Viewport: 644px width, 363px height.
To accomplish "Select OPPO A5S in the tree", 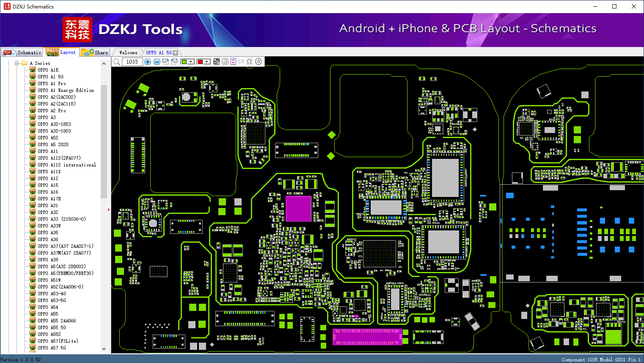I will pos(48,138).
